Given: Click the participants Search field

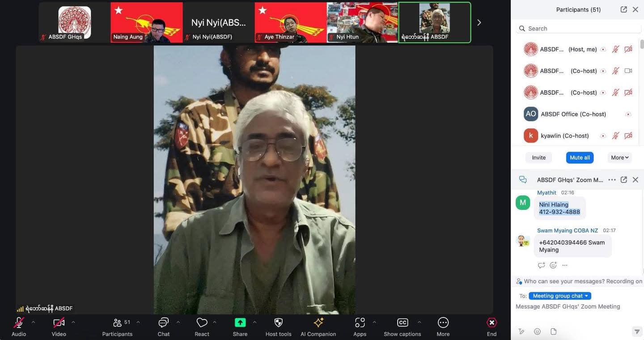Looking at the screenshot, I should pos(578,28).
